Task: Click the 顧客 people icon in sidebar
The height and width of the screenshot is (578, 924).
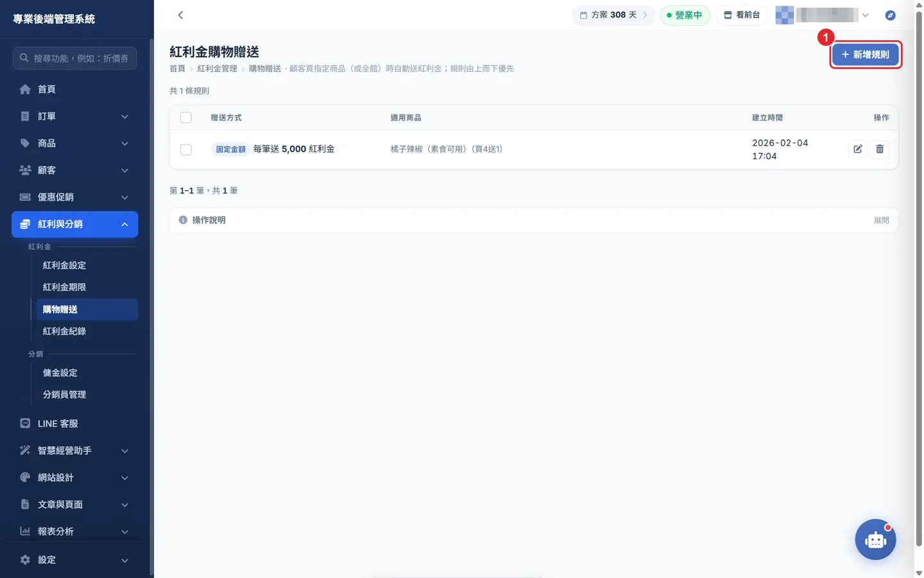Action: (25, 170)
